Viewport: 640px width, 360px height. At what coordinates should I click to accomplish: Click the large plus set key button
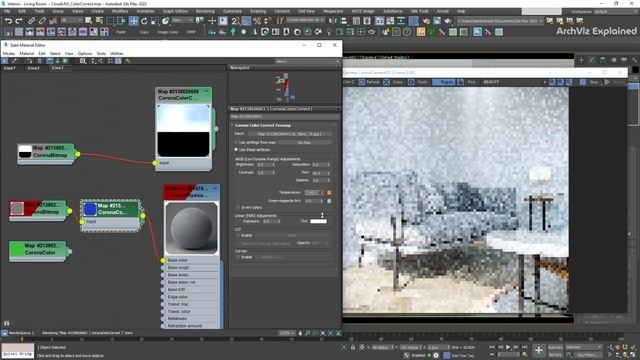click(539, 350)
